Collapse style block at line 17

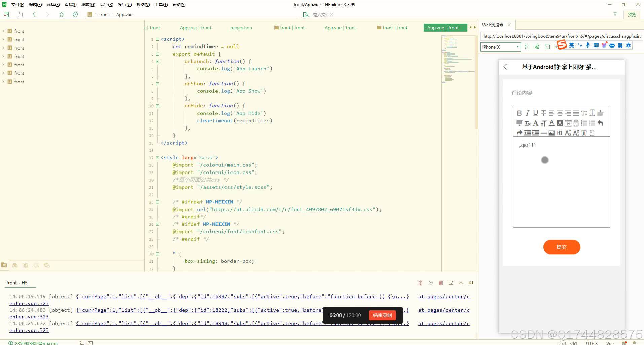[x=157, y=158]
